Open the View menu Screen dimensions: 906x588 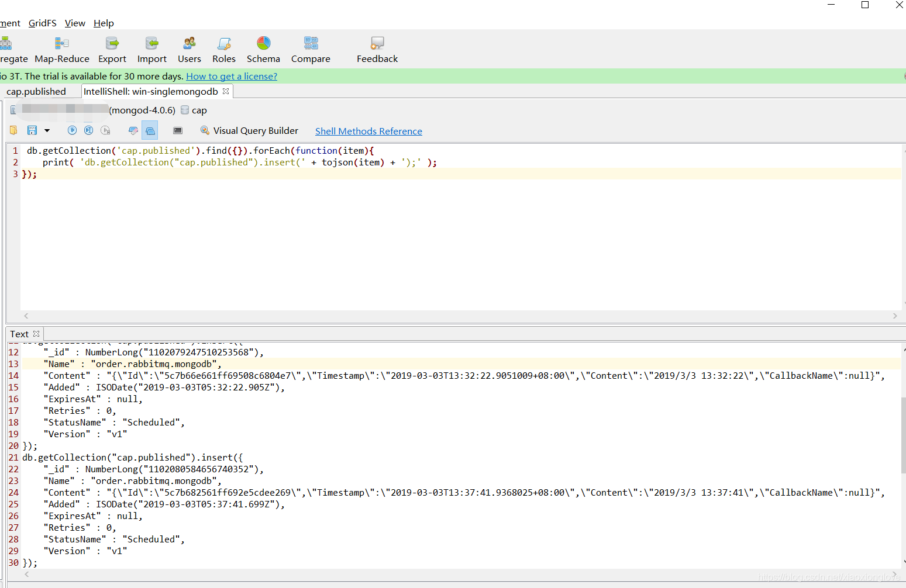pos(75,23)
